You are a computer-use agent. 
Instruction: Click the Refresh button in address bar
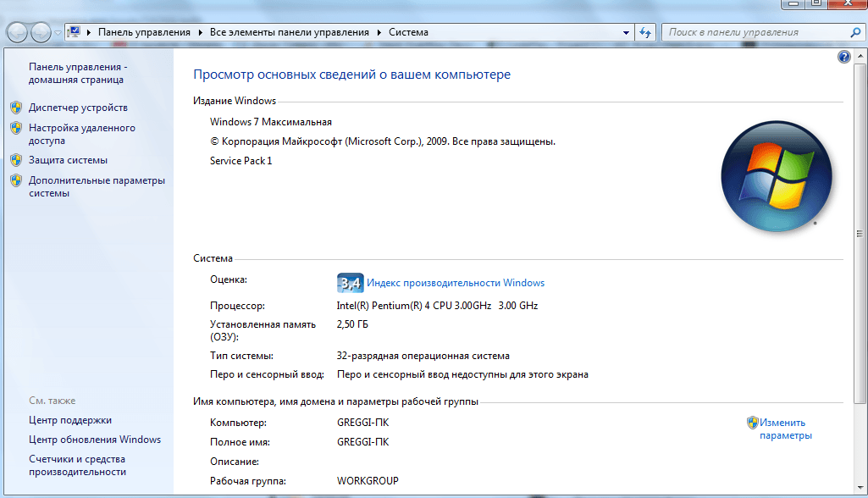click(645, 32)
